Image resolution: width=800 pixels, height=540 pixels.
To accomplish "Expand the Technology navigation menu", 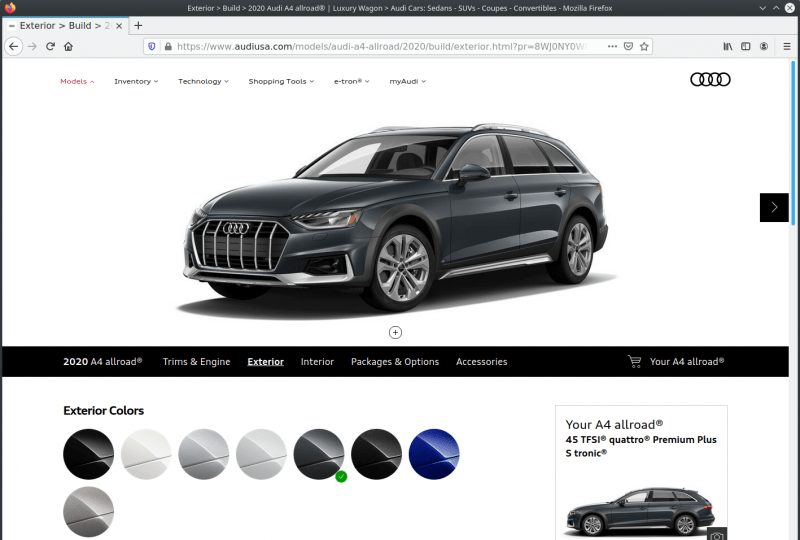I will pyautogui.click(x=203, y=81).
